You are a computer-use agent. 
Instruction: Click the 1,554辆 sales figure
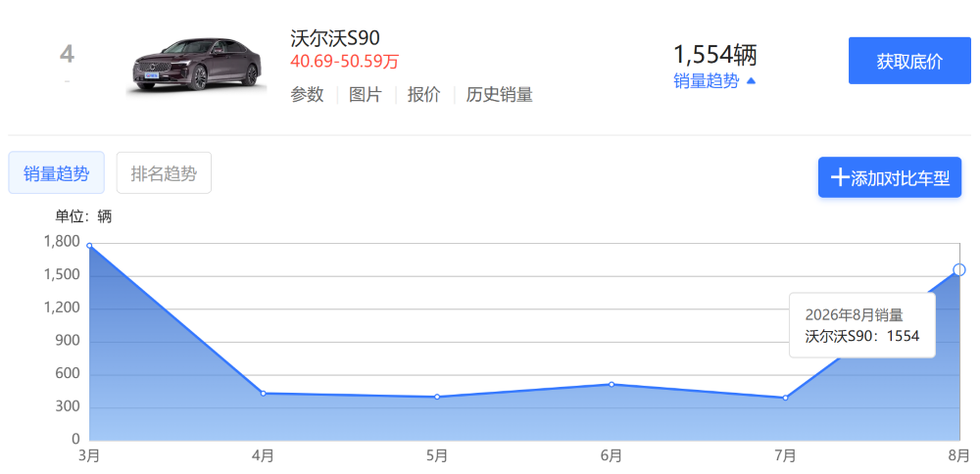tap(715, 55)
